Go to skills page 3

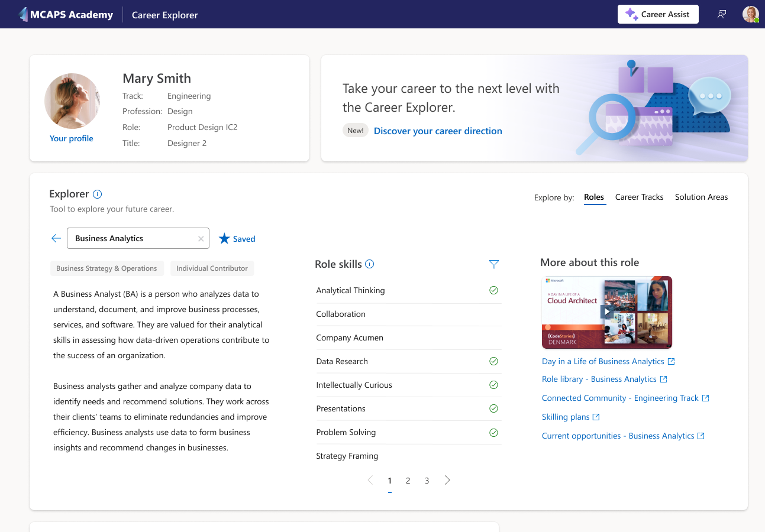(427, 481)
